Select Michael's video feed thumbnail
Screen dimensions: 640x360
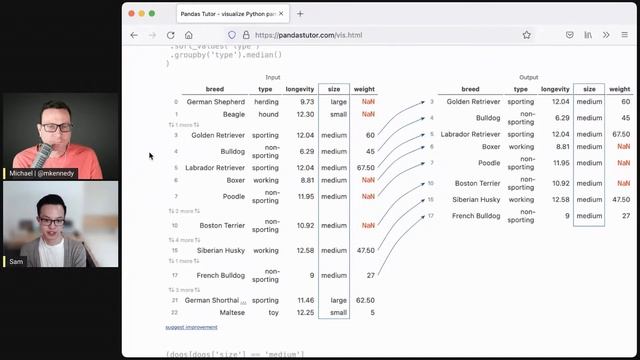tap(61, 136)
